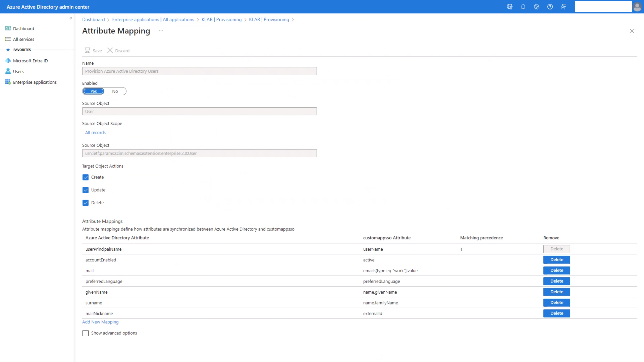Image resolution: width=644 pixels, height=362 pixels.
Task: Open the first KLAR | Provisioning breadcrumb
Action: 222,20
